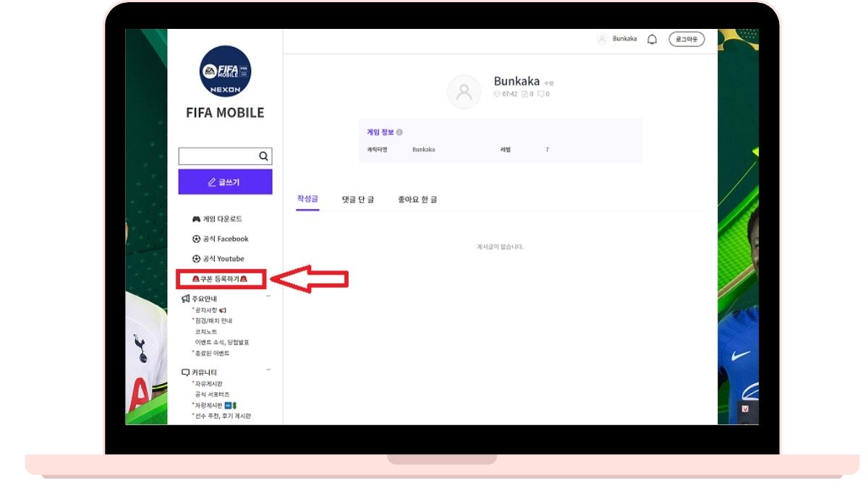Click the level value 7
This screenshot has height=488, width=868.
[547, 150]
